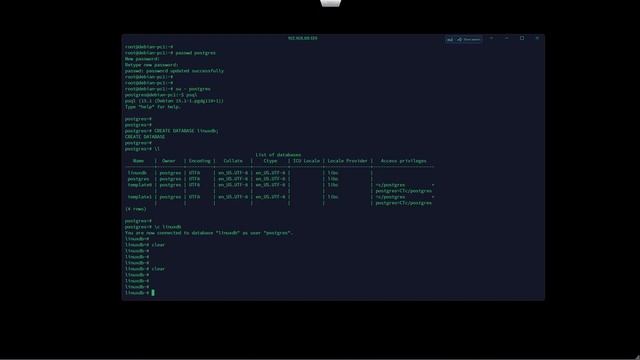Click the 'CREATE DATABASE linuxdb;' command line
Screen dimensions: 640x360
coord(171,131)
